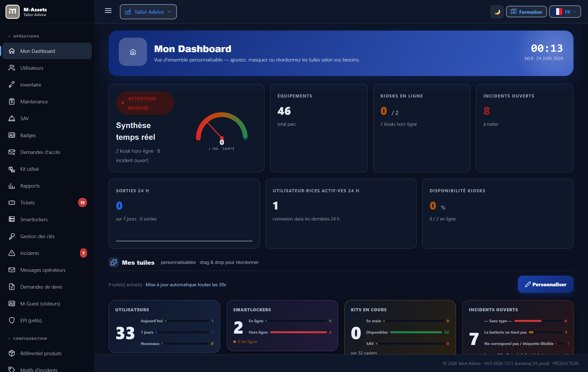Click 'connexion dans les dernières 24 h' text
588x372 pixels.
(306, 219)
